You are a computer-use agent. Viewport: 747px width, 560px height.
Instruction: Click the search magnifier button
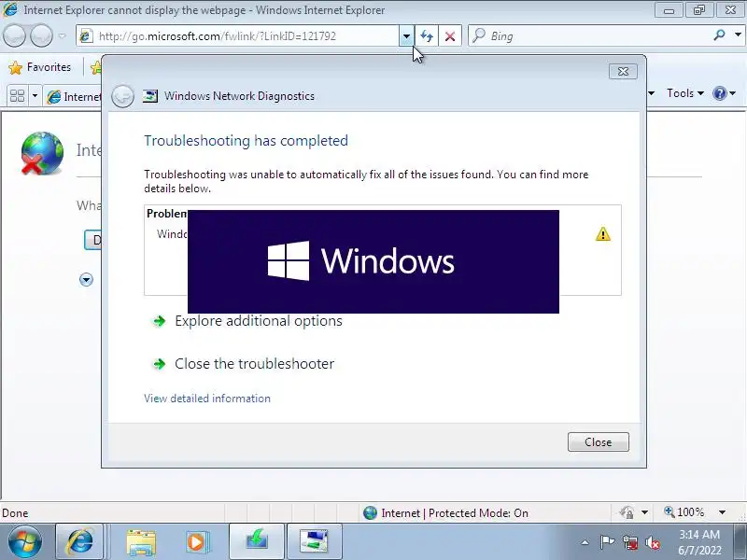[719, 35]
